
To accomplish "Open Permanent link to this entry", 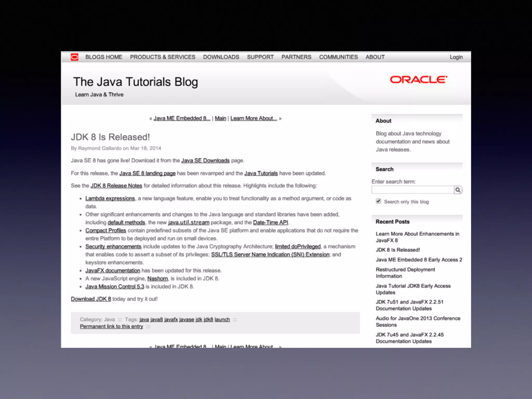I will click(111, 327).
